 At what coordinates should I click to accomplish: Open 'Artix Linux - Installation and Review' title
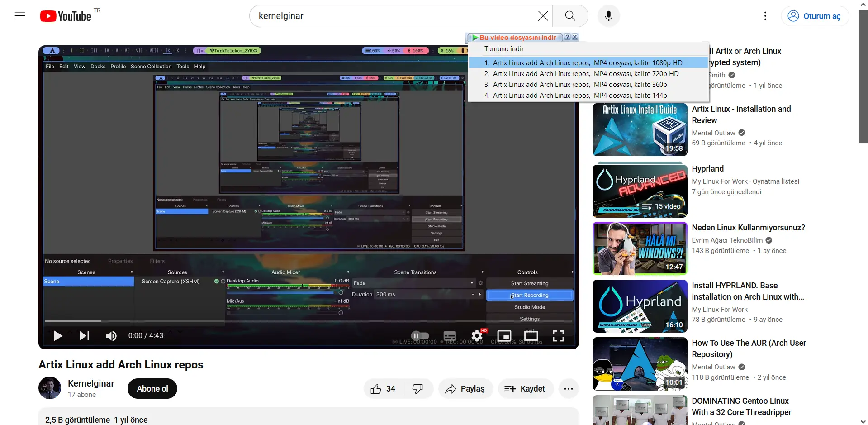[741, 115]
